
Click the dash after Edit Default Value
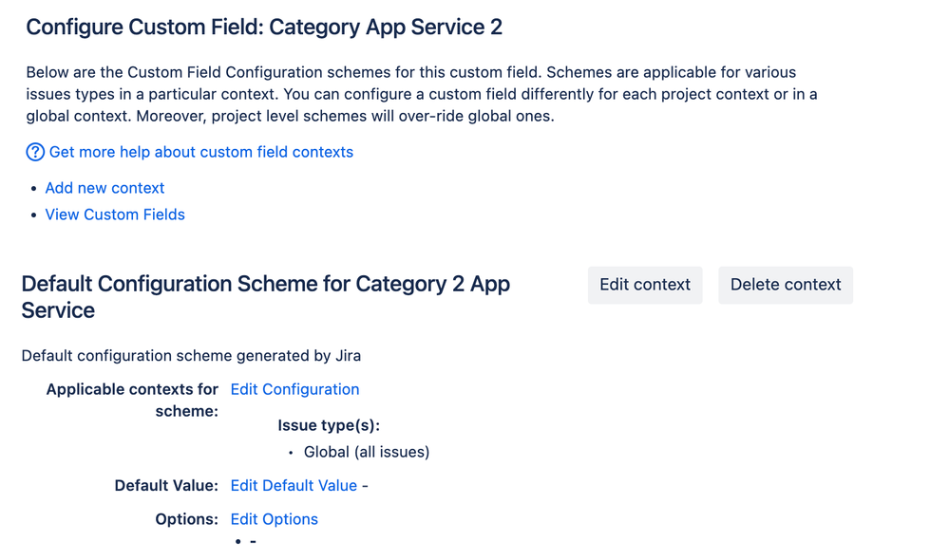tap(365, 486)
